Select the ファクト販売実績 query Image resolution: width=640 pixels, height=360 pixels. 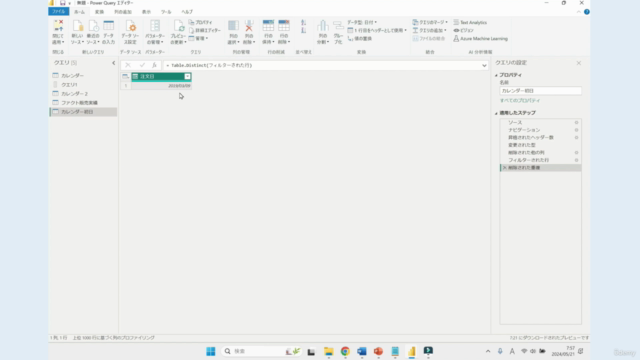[83, 102]
